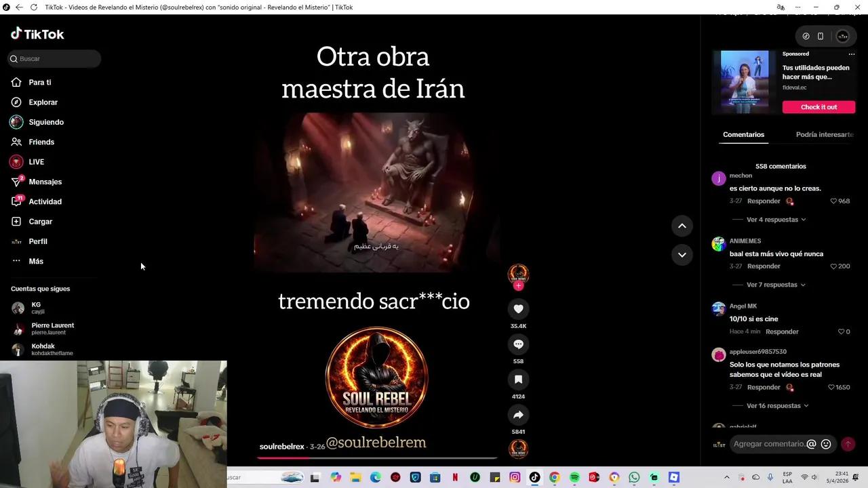Open LIVE in the sidebar
This screenshot has width=868, height=488.
pos(28,162)
